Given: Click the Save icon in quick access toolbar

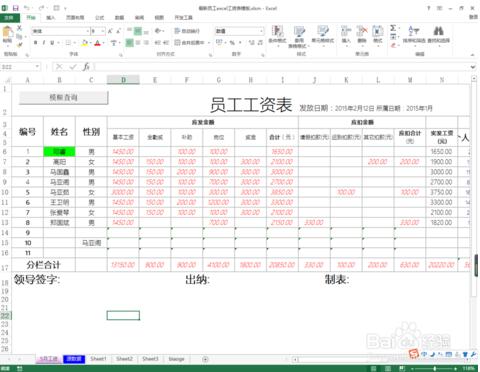Looking at the screenshot, I should tap(15, 8).
